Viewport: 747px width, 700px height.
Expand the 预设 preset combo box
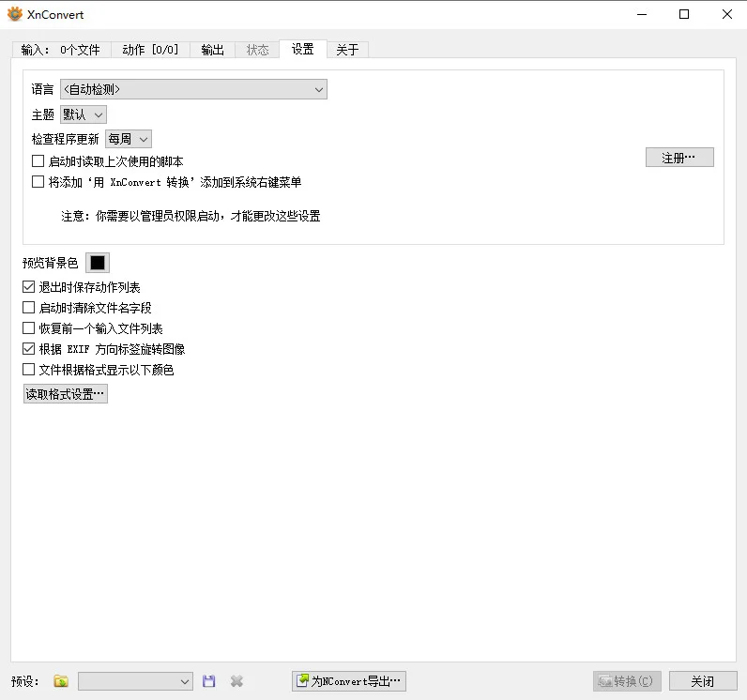[x=135, y=681]
